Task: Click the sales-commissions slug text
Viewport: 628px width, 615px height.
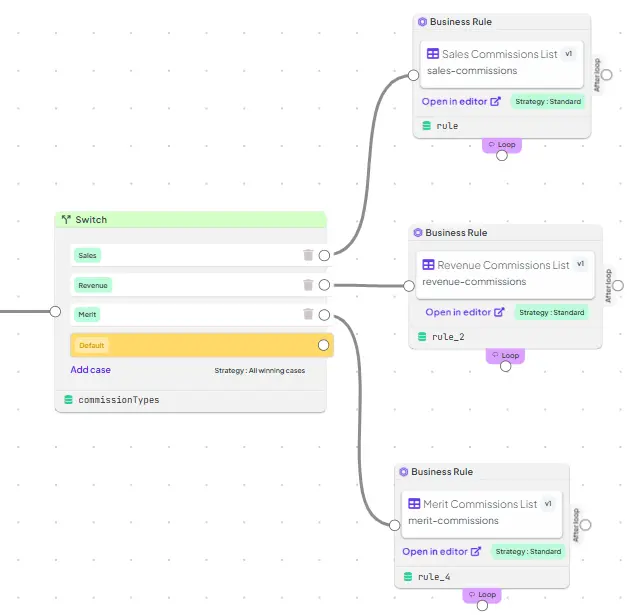Action: tap(472, 71)
